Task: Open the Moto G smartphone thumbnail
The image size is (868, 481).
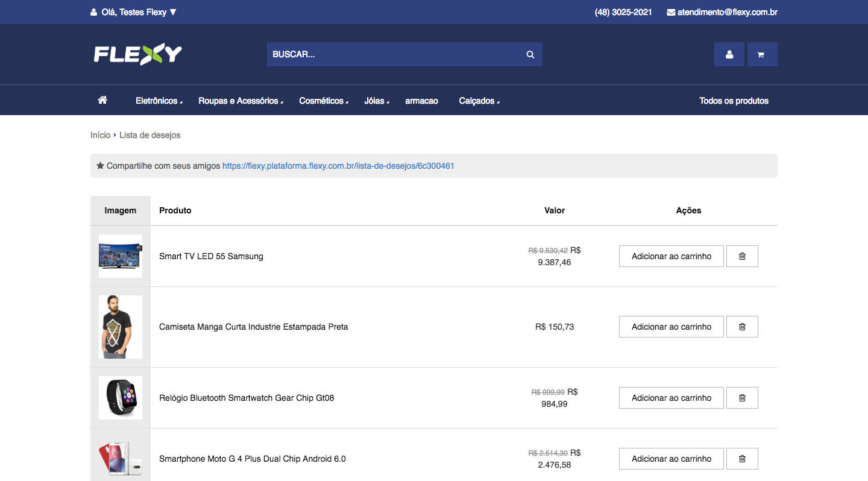Action: tap(121, 459)
